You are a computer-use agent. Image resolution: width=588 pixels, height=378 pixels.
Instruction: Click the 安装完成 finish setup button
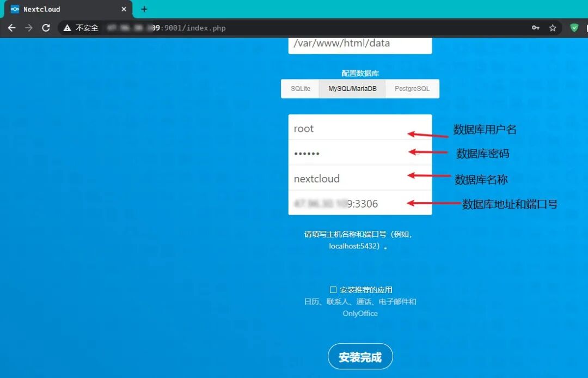point(360,357)
